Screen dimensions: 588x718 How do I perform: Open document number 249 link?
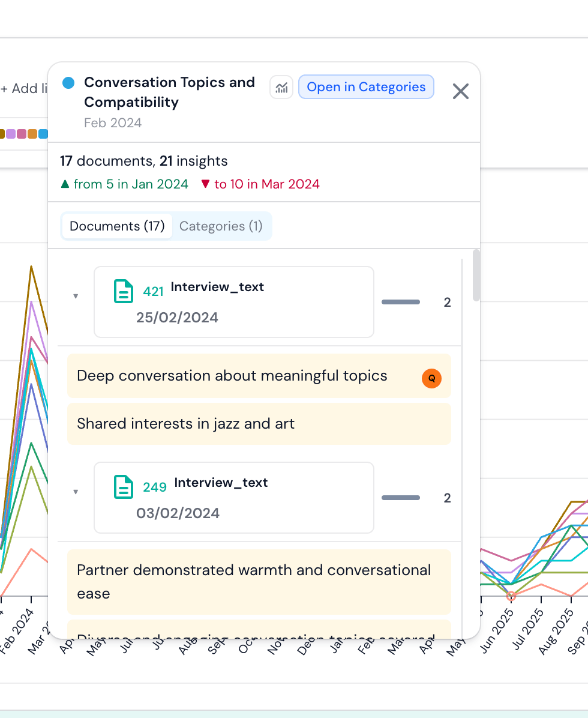(155, 487)
